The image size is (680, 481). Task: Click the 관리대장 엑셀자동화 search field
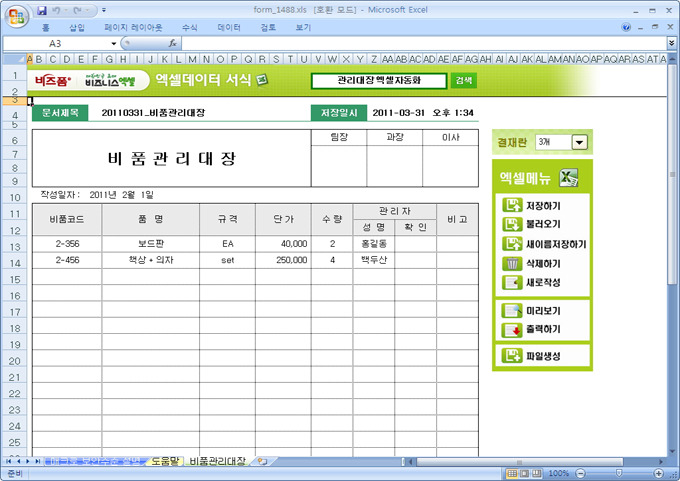click(379, 80)
